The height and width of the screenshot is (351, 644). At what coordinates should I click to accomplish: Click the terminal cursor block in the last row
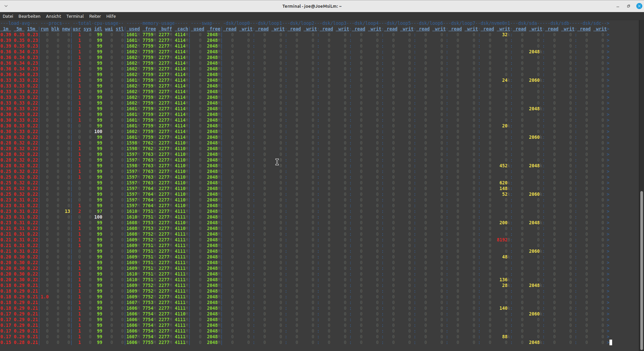[x=611, y=342]
